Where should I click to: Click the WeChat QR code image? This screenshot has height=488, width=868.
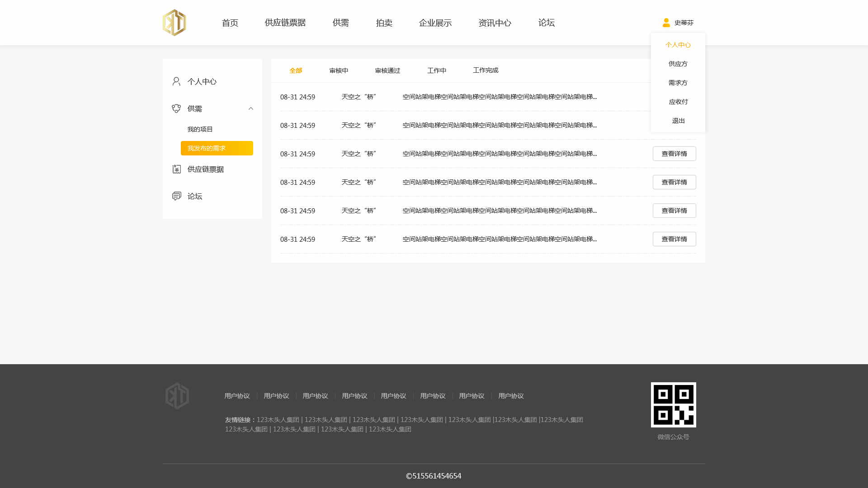(x=673, y=405)
